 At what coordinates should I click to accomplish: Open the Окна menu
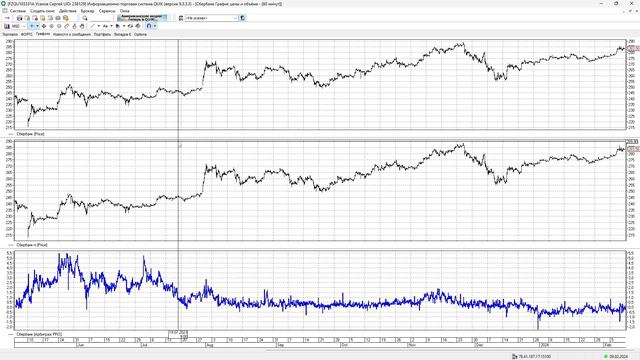pyautogui.click(x=124, y=11)
